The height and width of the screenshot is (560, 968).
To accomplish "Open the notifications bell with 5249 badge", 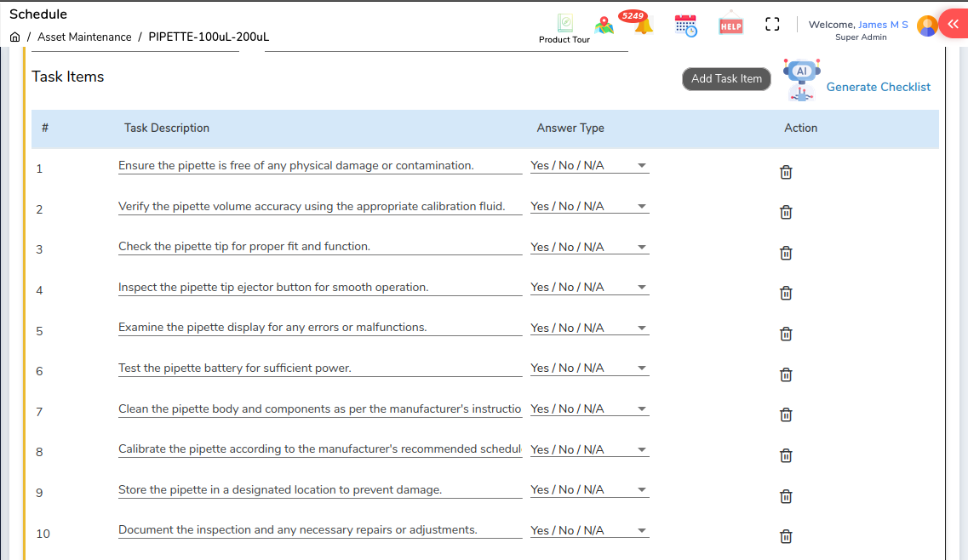I will (643, 25).
